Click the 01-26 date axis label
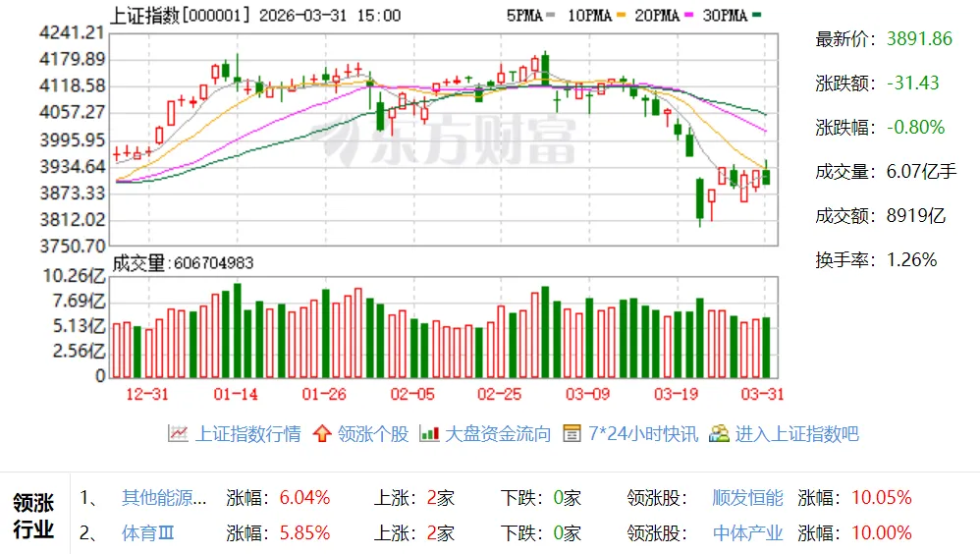This screenshot has height=555, width=980. pyautogui.click(x=324, y=394)
